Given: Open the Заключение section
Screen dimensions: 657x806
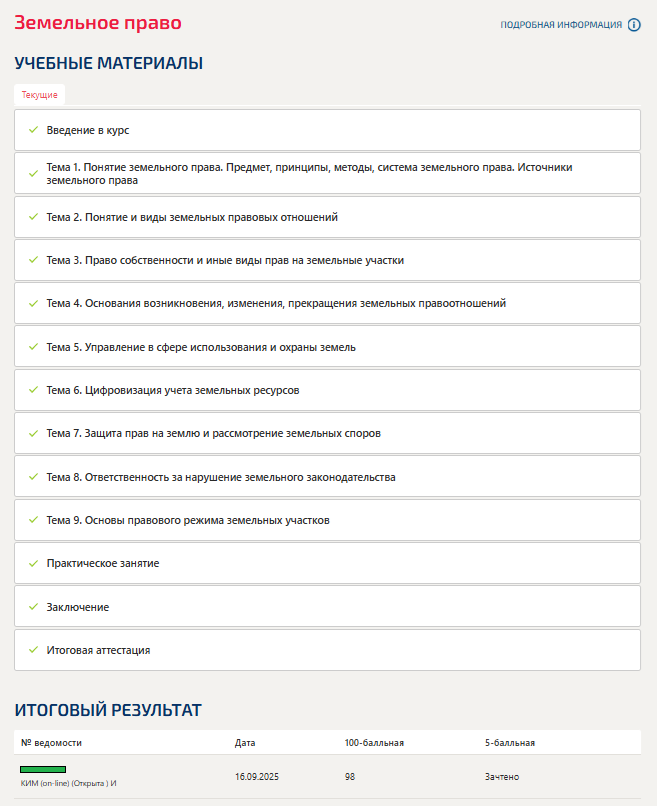Looking at the screenshot, I should click(78, 607).
